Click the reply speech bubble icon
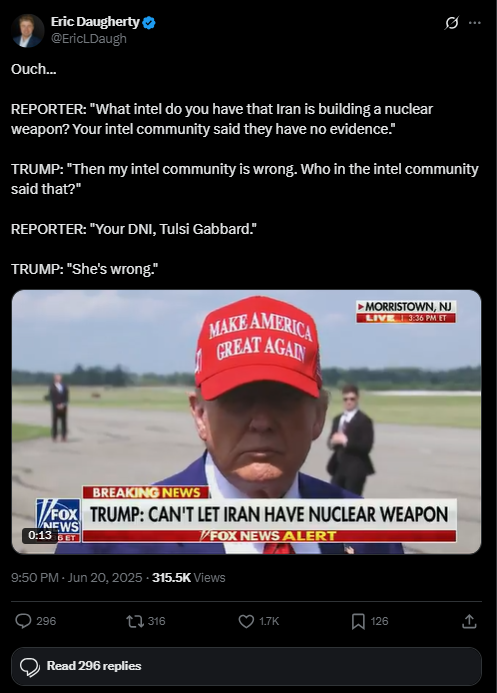This screenshot has height=693, width=497. click(23, 621)
